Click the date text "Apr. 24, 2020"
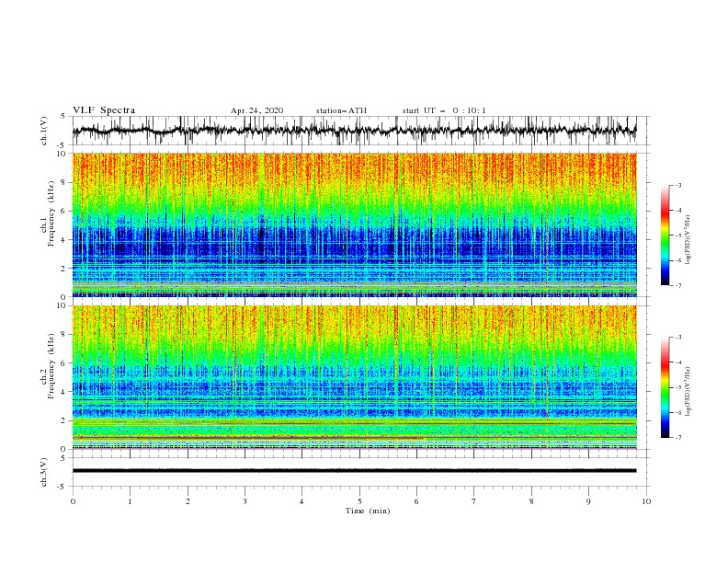728x563 pixels. [x=256, y=110]
